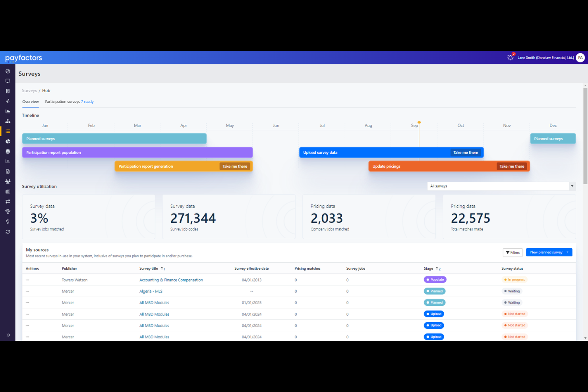Open the calculator icon in the sidebar

pyautogui.click(x=8, y=91)
